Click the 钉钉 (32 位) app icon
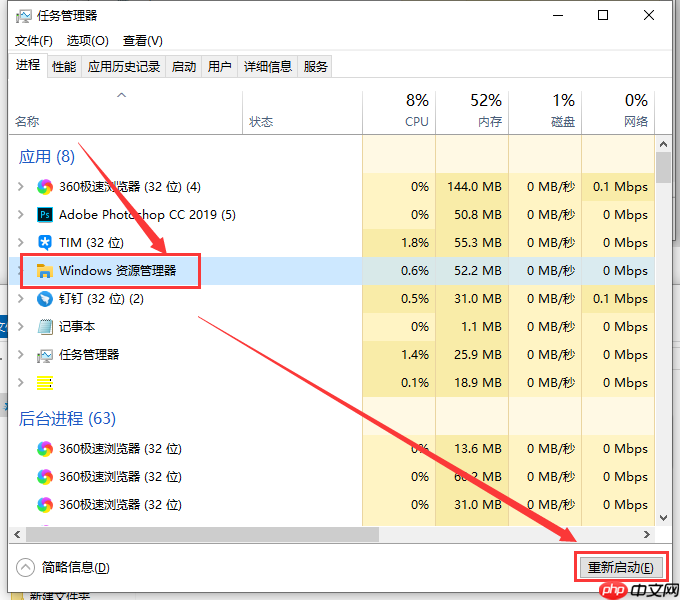This screenshot has width=680, height=600. pos(45,299)
